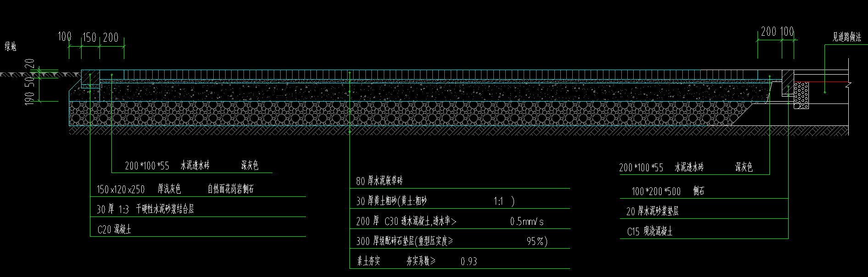Click the 素土夯实 label
This screenshot has height=277, width=868.
pyautogui.click(x=369, y=261)
